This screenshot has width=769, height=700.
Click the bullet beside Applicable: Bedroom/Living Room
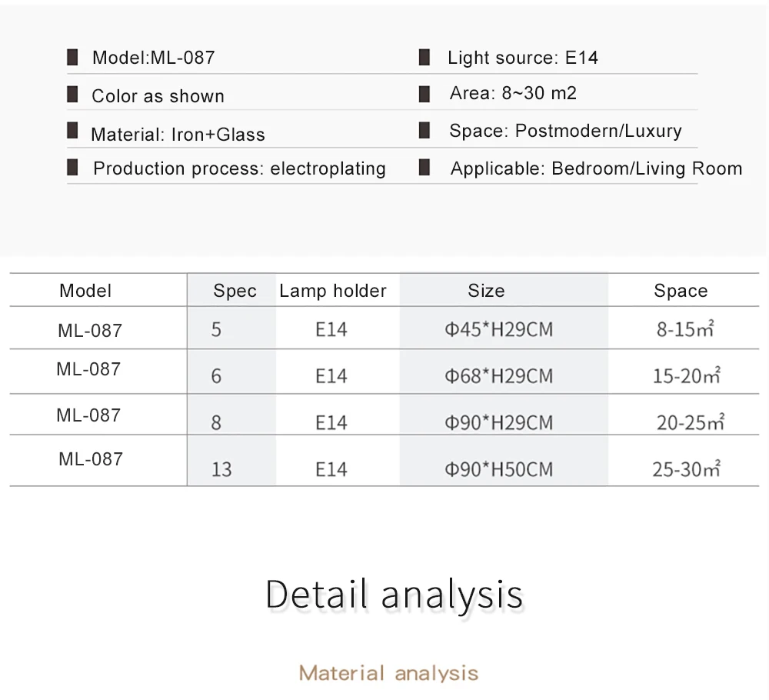[x=424, y=167]
